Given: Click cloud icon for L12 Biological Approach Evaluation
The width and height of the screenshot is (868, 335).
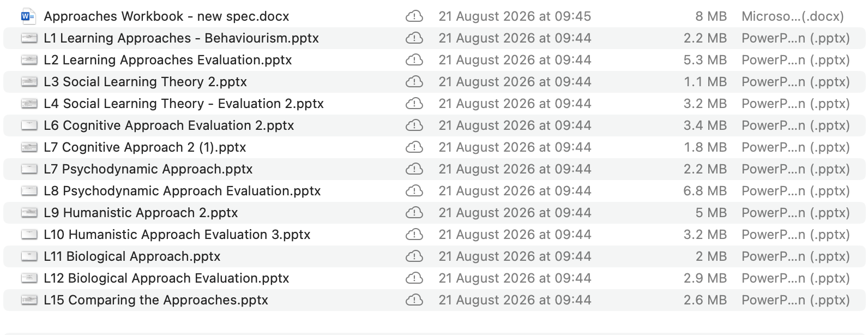Looking at the screenshot, I should click(414, 278).
